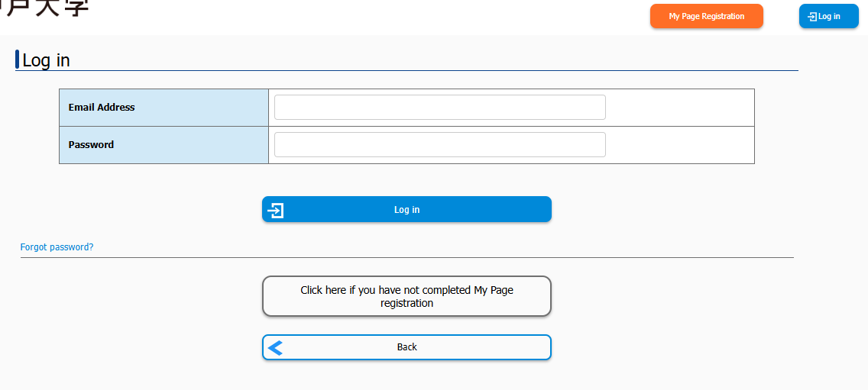Click the door-arrow icon in header Log in button

812,17
